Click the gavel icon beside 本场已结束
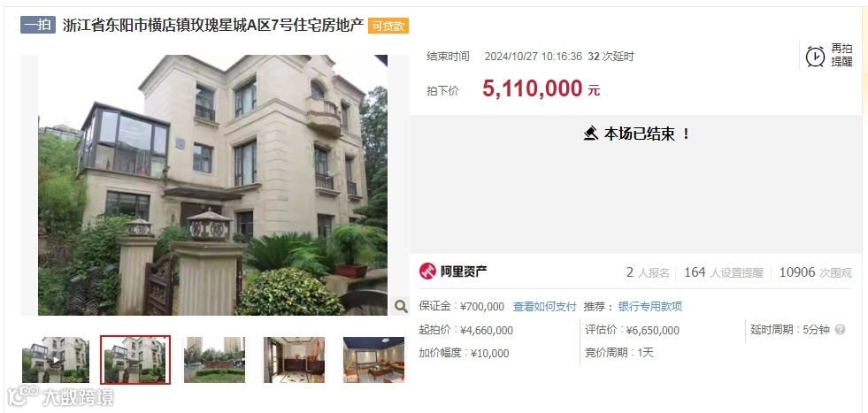This screenshot has width=868, height=413. click(591, 134)
